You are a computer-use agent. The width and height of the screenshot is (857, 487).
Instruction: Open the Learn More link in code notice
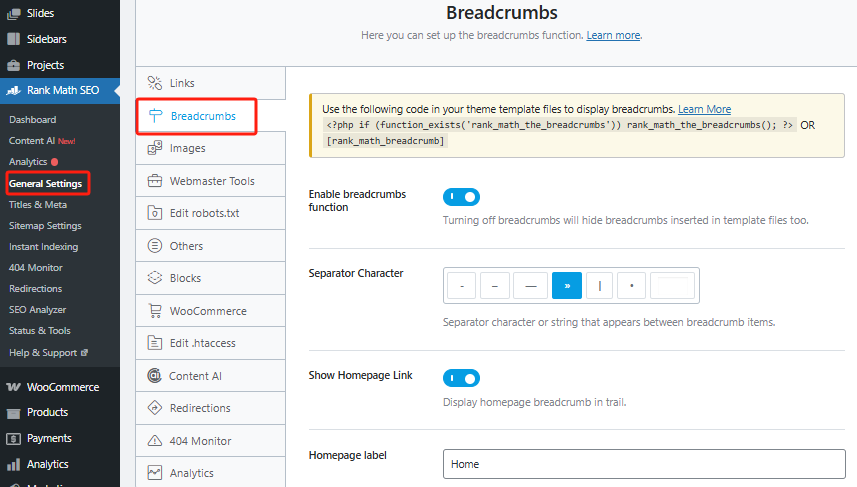coord(704,109)
